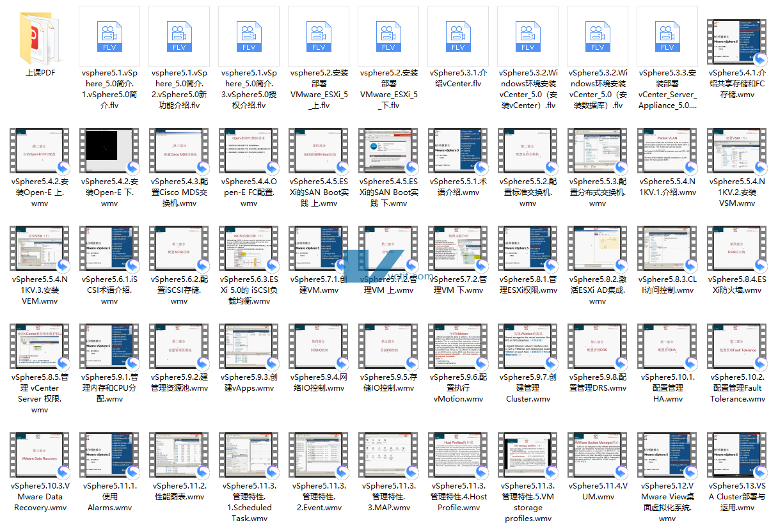Select vSphere5.4.2.安装Open-E 上.wmv thumbnail
The height and width of the screenshot is (532, 778).
click(40, 151)
